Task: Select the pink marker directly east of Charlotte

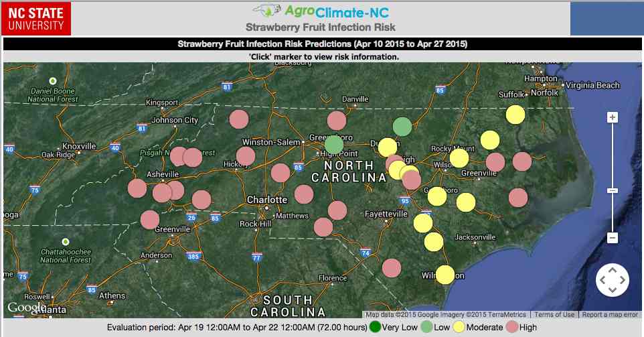Action: [304, 194]
